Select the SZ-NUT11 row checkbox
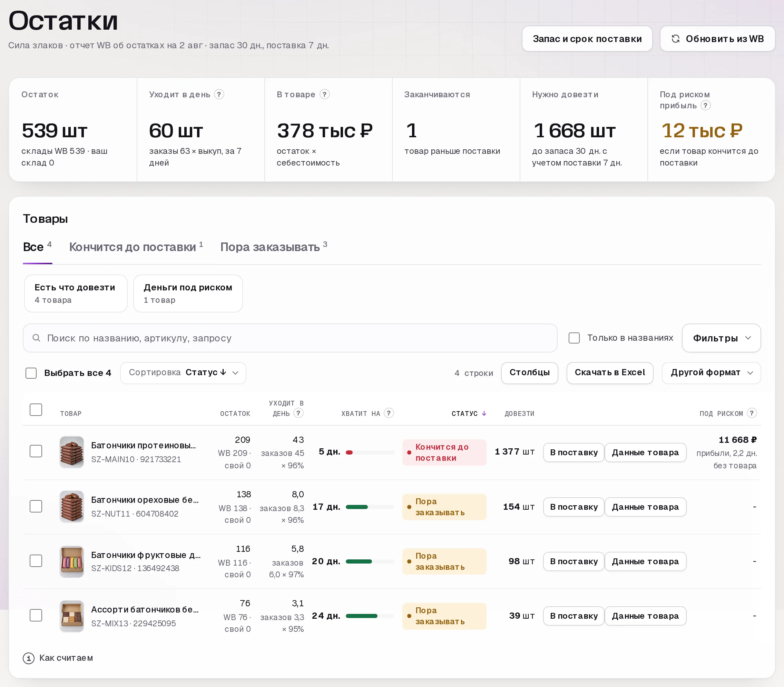Viewport: 784px width, 687px height. pos(36,506)
